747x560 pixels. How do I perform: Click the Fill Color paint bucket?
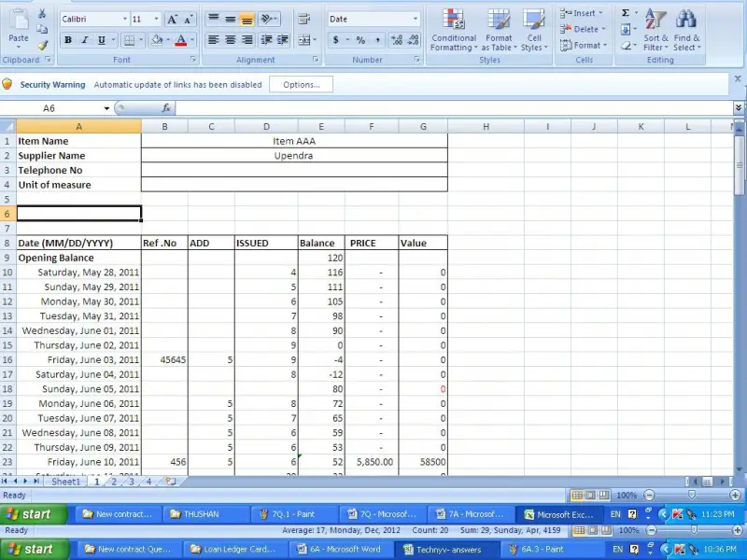pos(157,40)
